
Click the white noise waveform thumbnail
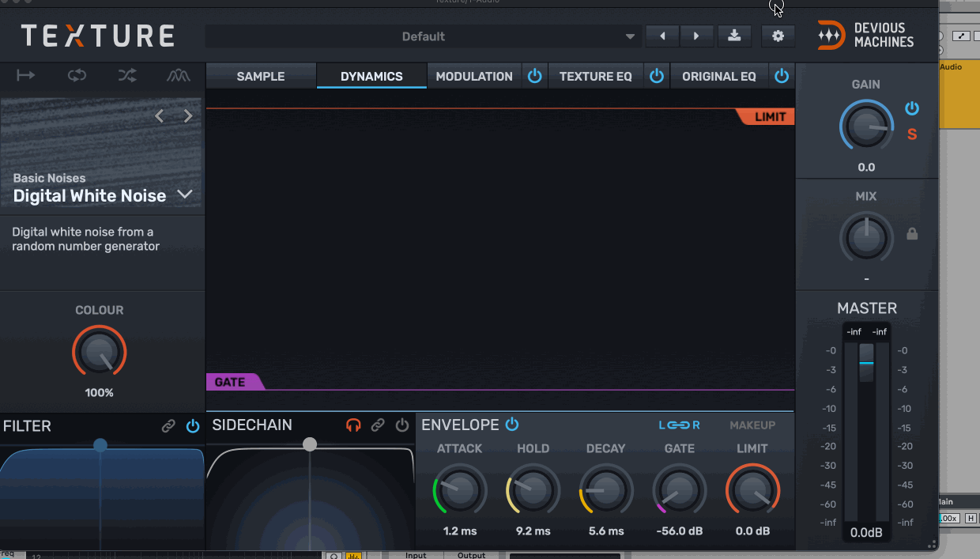[101, 153]
